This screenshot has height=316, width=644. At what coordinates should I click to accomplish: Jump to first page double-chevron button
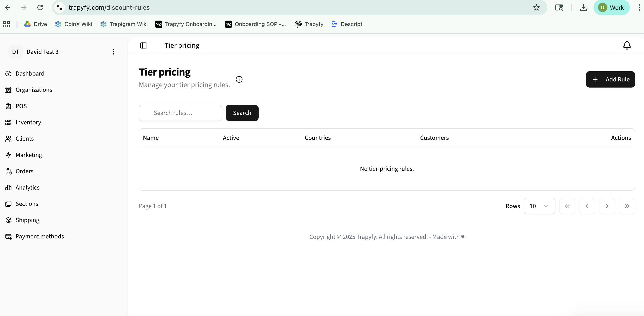567,206
